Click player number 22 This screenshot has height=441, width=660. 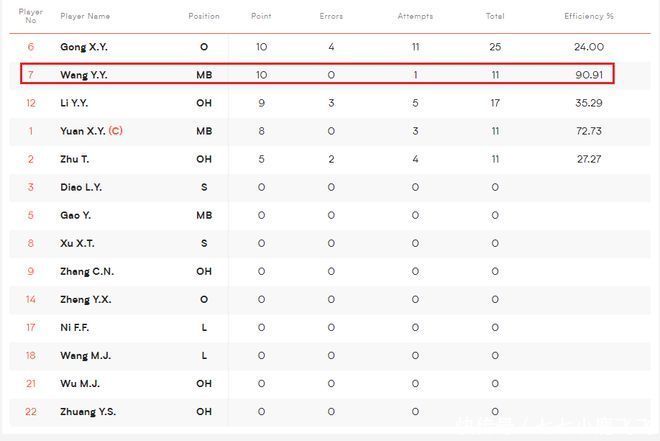31,411
